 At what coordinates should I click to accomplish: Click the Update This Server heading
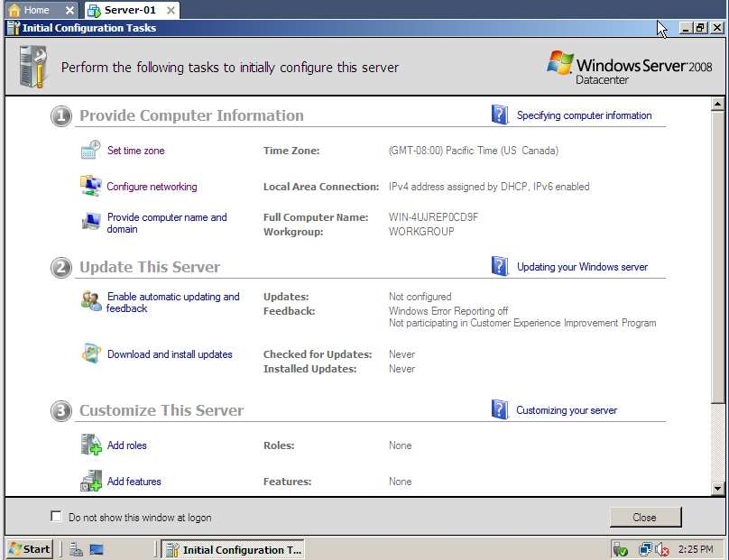[150, 267]
